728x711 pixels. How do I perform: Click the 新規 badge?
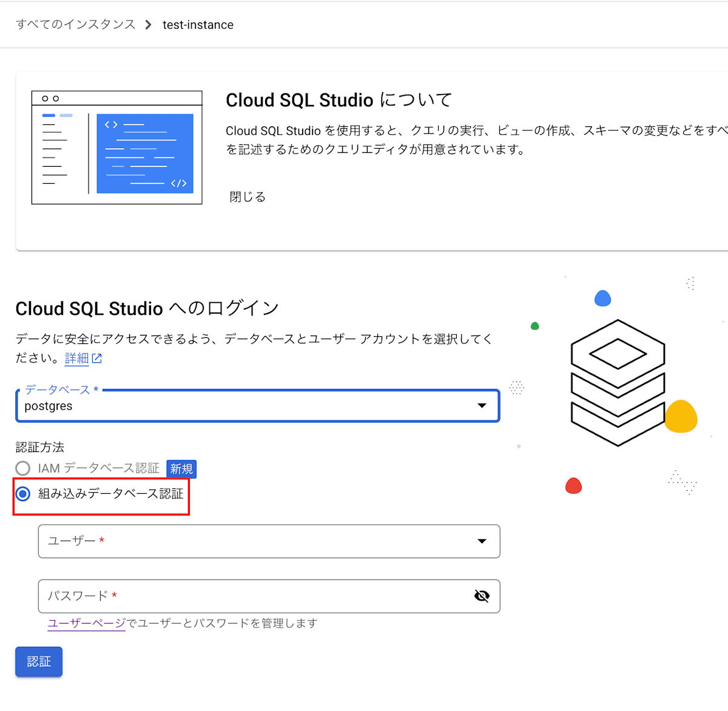click(181, 469)
